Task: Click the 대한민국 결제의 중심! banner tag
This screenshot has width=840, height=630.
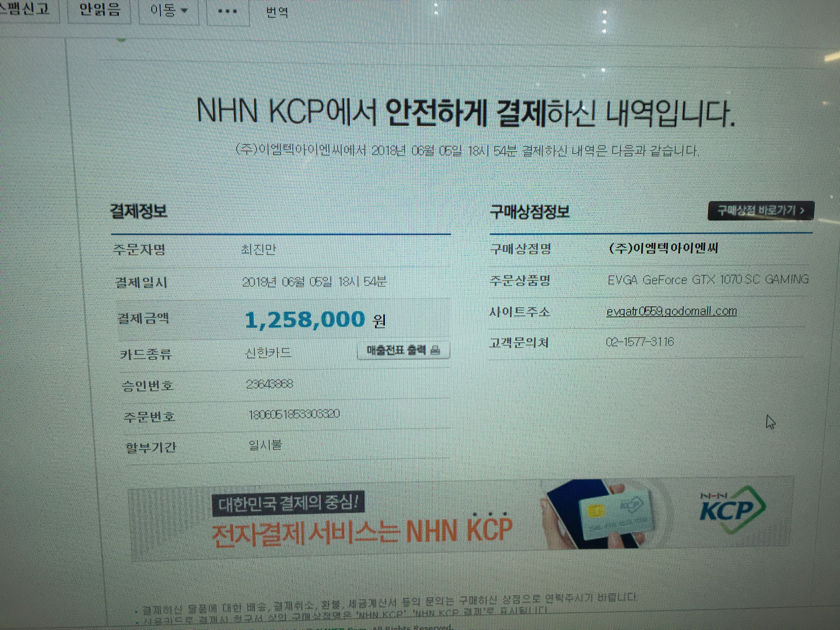Action: pos(288,504)
